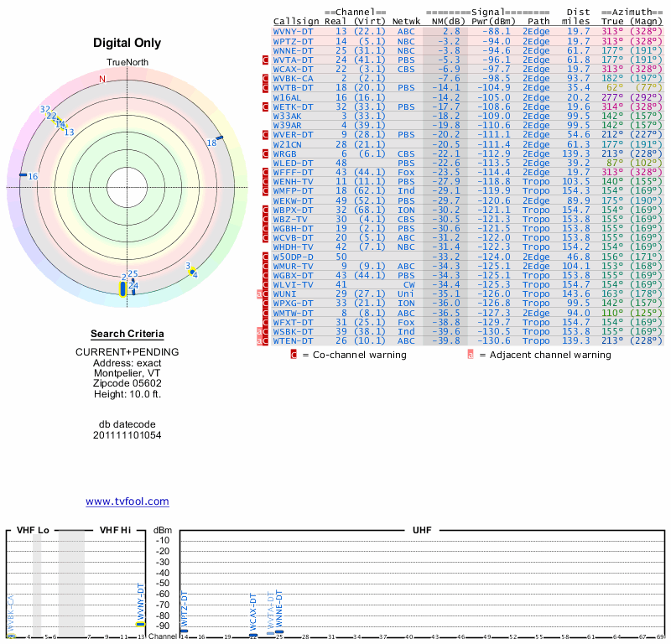Select the WVNY-DT callsign row
The width and height of the screenshot is (671, 644).
click(x=293, y=31)
